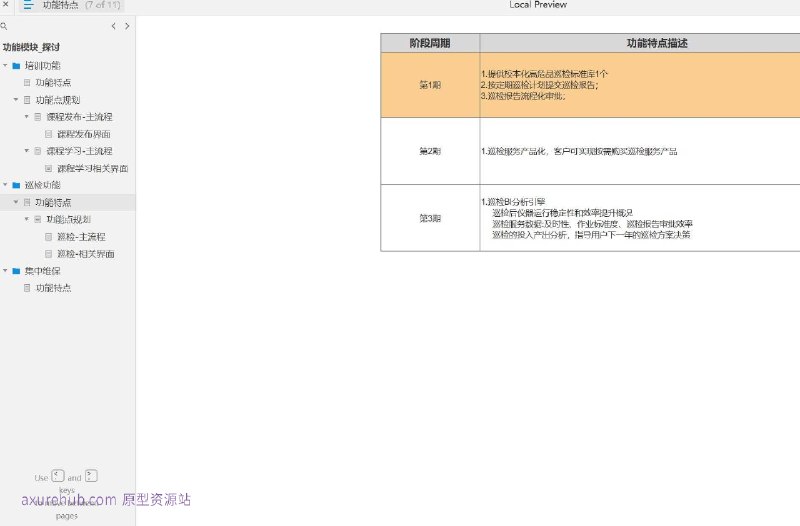Click the page icon beside 课程学习相关界面
Viewport: 800px width, 526px height.
(x=48, y=168)
